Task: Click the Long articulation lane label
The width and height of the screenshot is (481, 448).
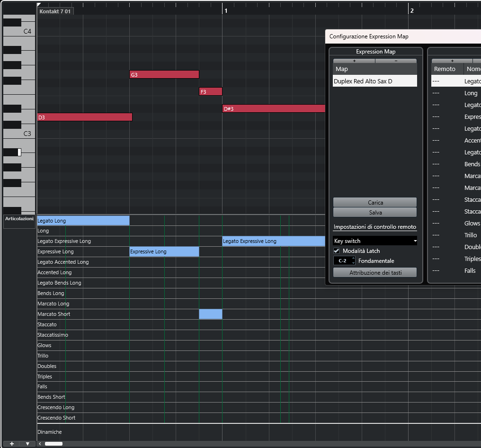Action: [x=43, y=231]
